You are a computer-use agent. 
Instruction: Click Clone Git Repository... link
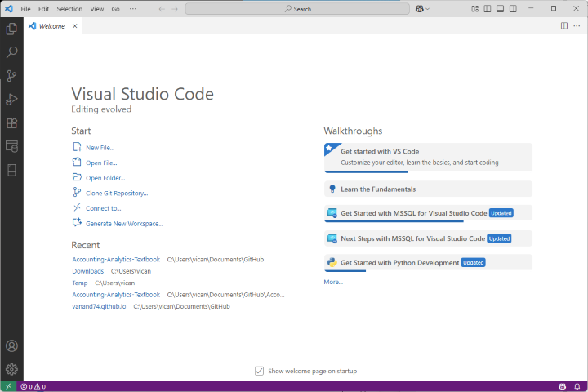tap(117, 194)
